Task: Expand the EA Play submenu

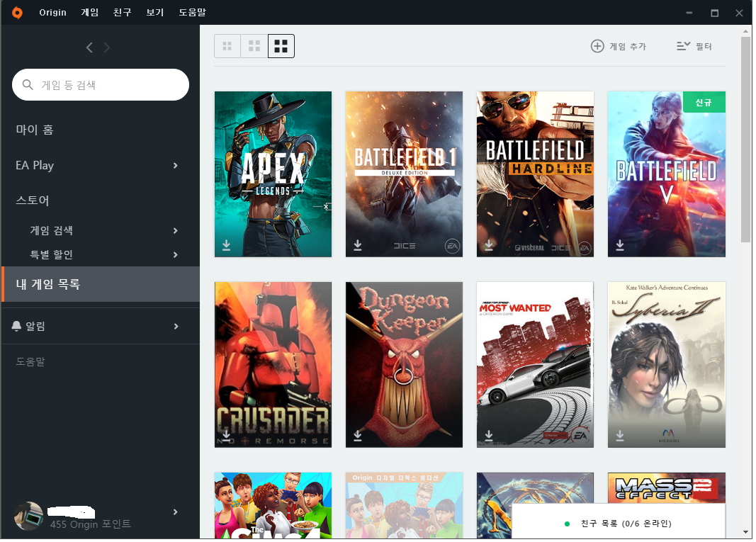Action: (x=176, y=165)
